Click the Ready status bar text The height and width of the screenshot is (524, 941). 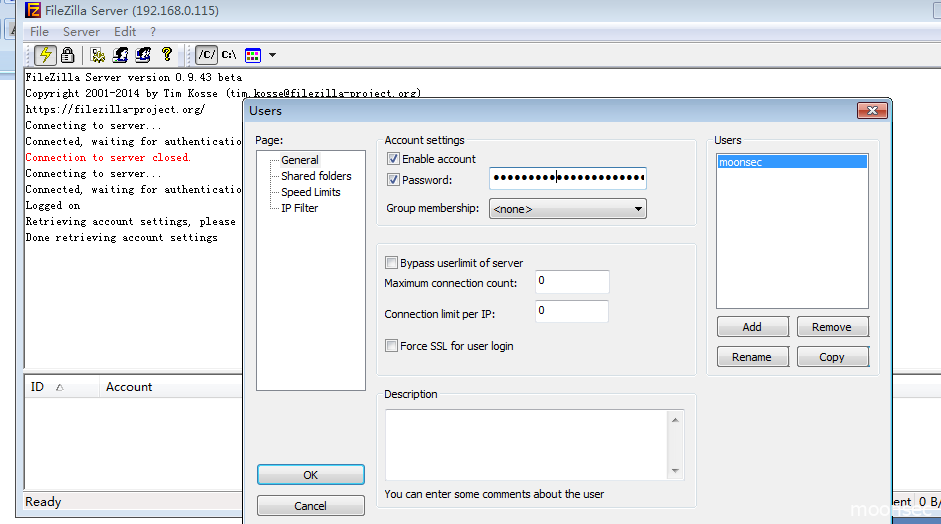(43, 502)
